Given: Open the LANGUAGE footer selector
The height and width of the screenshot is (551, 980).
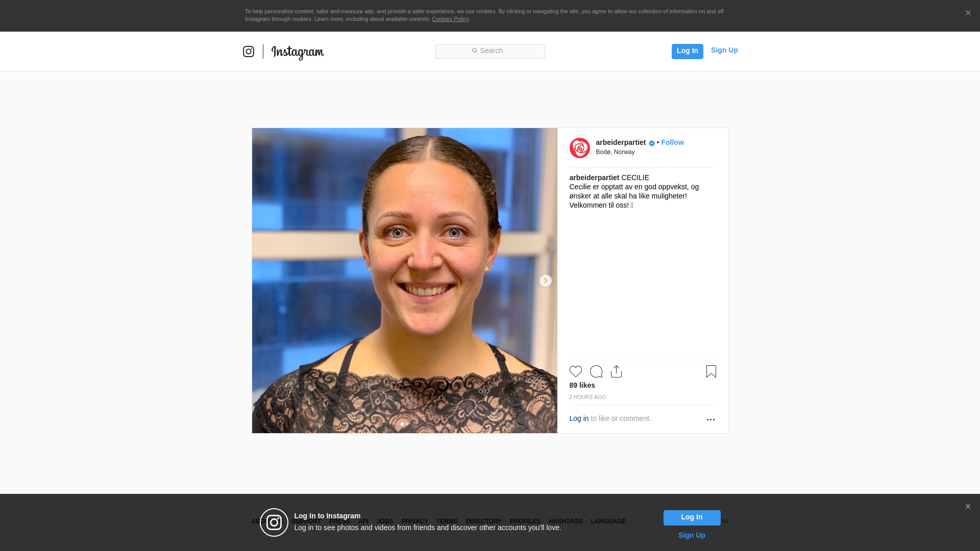Looking at the screenshot, I should click(x=608, y=521).
